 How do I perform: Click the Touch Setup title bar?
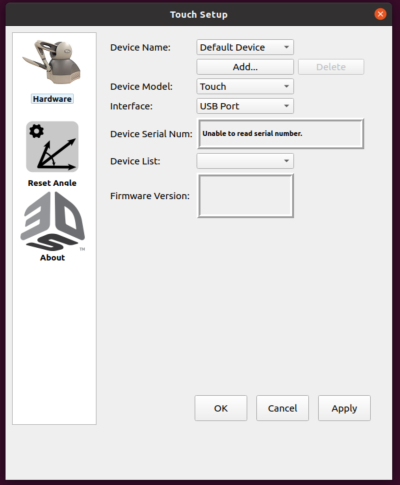click(199, 14)
